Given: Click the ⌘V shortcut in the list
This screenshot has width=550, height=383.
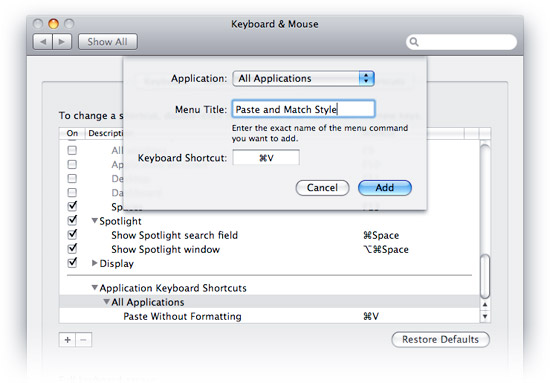Looking at the screenshot, I should coord(371,316).
